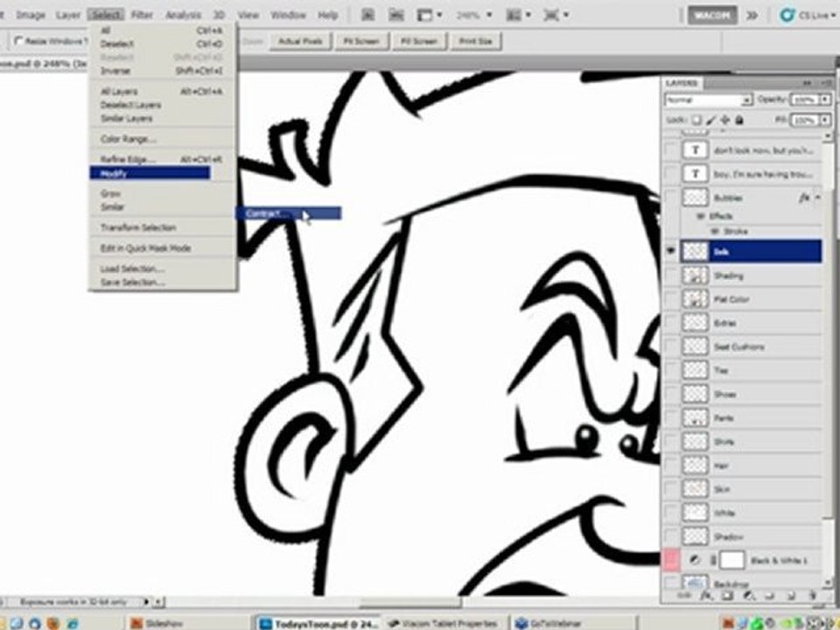
Task: Click the Fill Screen button
Action: [x=419, y=41]
